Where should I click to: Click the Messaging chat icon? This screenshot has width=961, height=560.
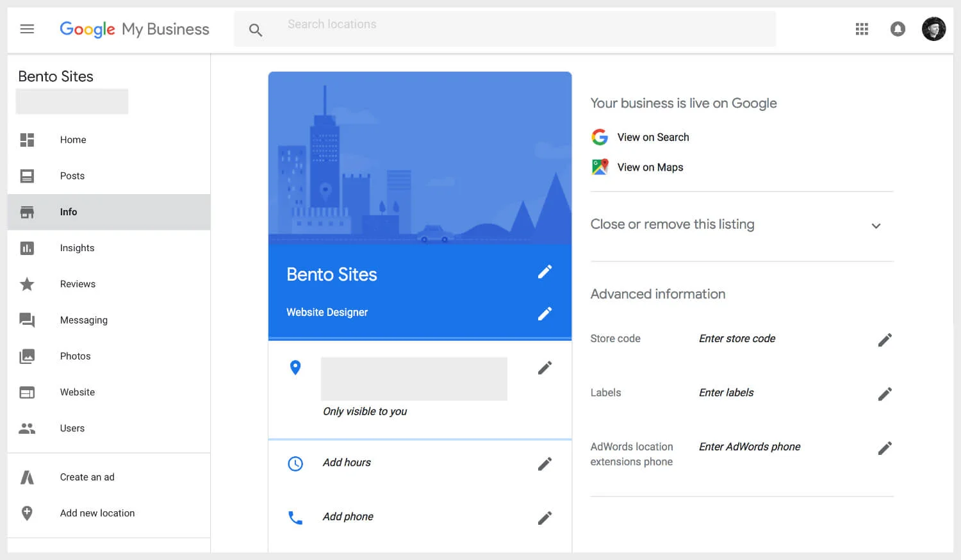click(x=27, y=320)
